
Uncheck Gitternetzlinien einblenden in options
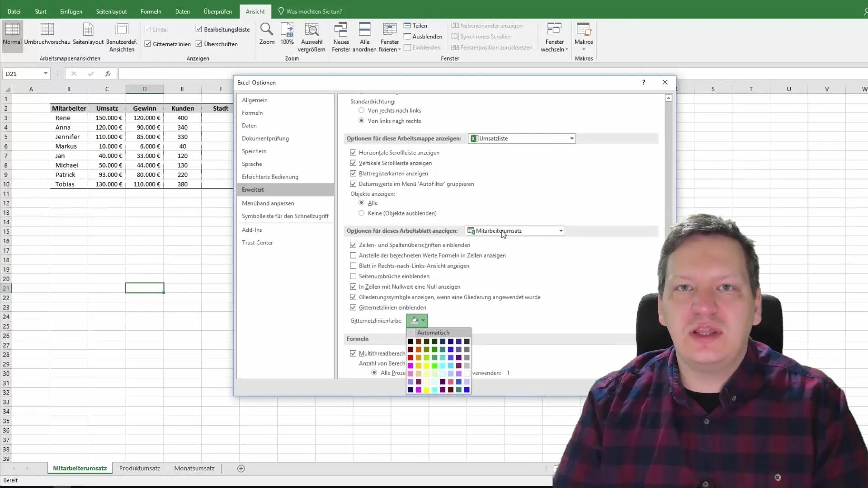click(353, 307)
